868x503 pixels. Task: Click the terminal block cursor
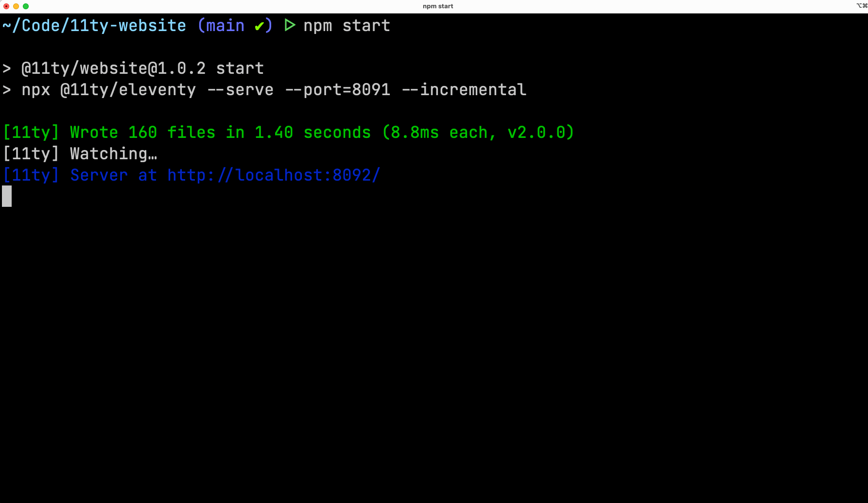(x=7, y=196)
